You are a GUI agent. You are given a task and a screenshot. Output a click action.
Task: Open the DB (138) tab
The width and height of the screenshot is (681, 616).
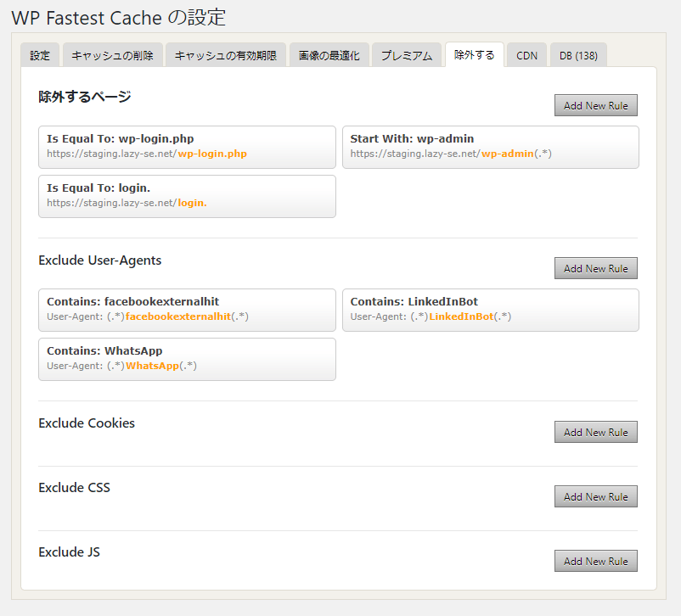click(578, 55)
